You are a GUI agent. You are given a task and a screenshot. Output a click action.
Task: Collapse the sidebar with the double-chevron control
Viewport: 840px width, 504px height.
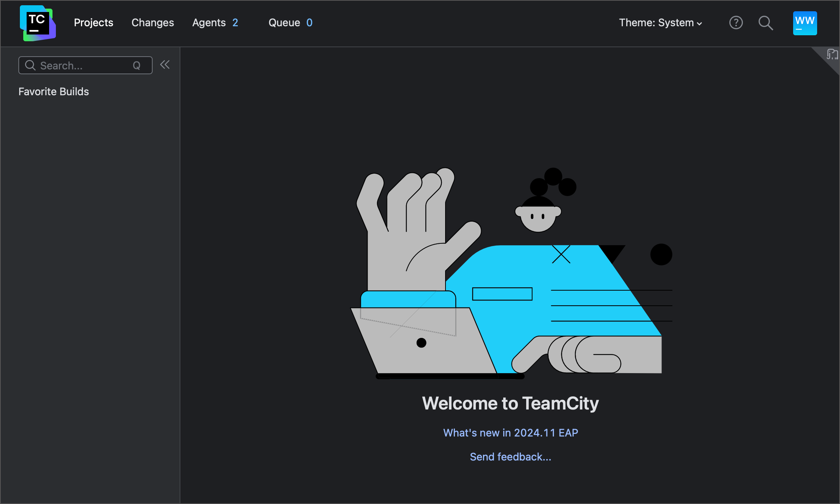tap(165, 64)
